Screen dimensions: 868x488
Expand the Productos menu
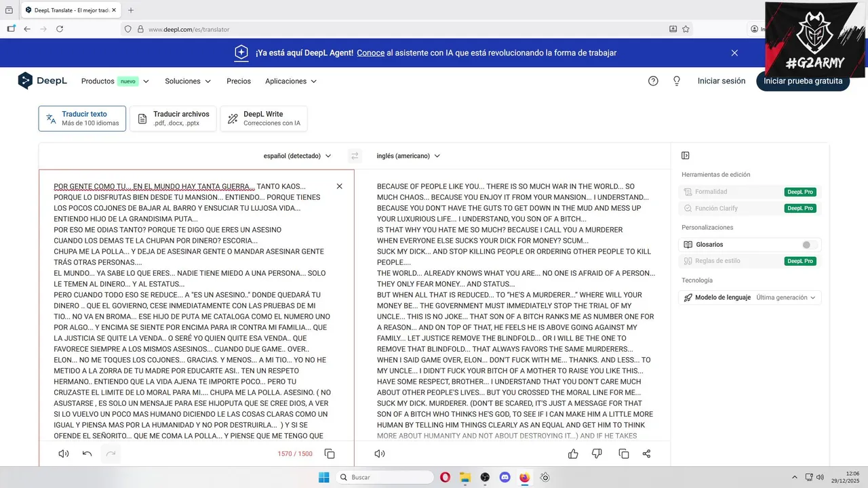pyautogui.click(x=115, y=81)
